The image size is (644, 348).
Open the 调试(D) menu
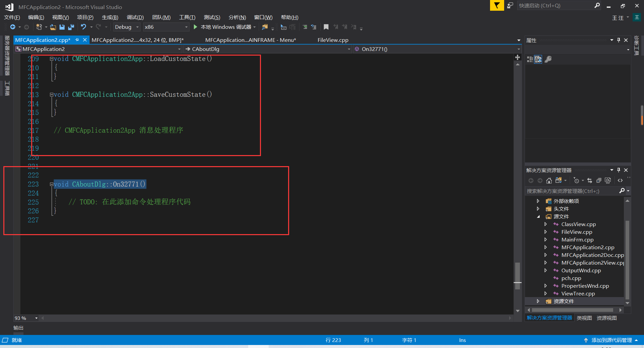(x=135, y=17)
